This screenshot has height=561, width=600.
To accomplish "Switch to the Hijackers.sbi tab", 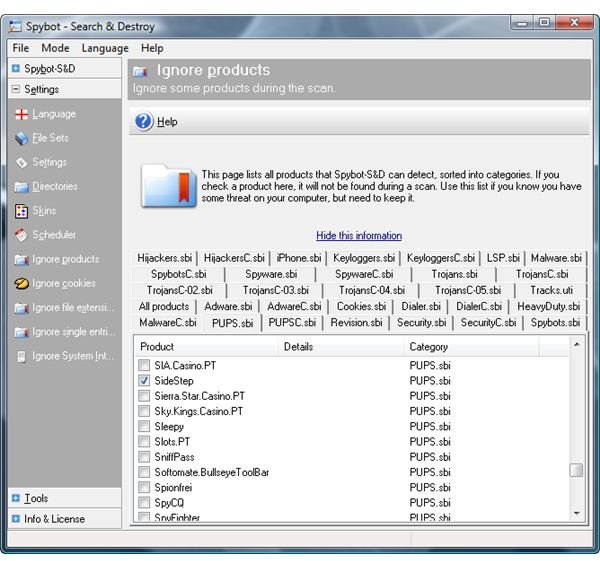I will 165,258.
